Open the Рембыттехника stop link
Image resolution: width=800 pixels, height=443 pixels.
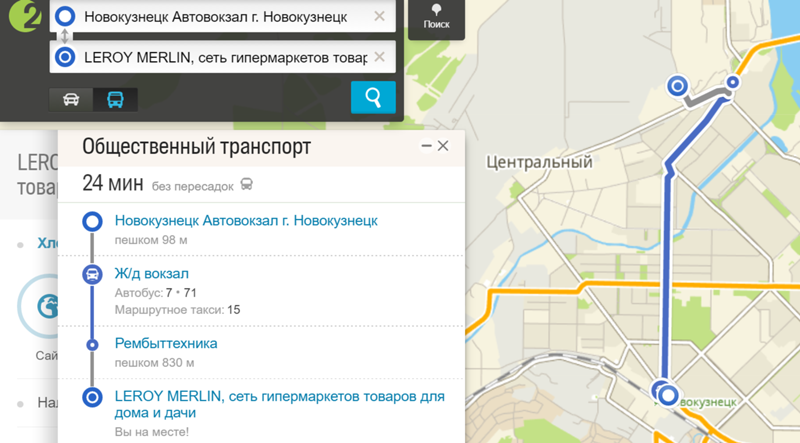166,343
